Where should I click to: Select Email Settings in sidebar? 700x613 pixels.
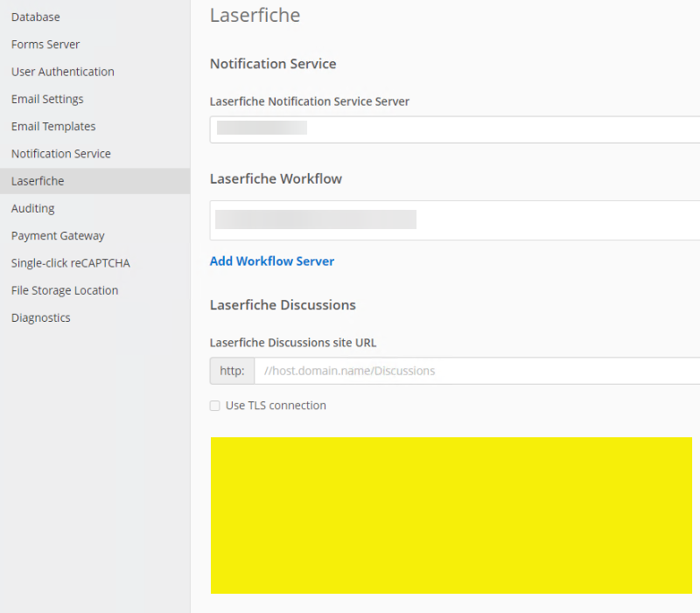point(47,99)
